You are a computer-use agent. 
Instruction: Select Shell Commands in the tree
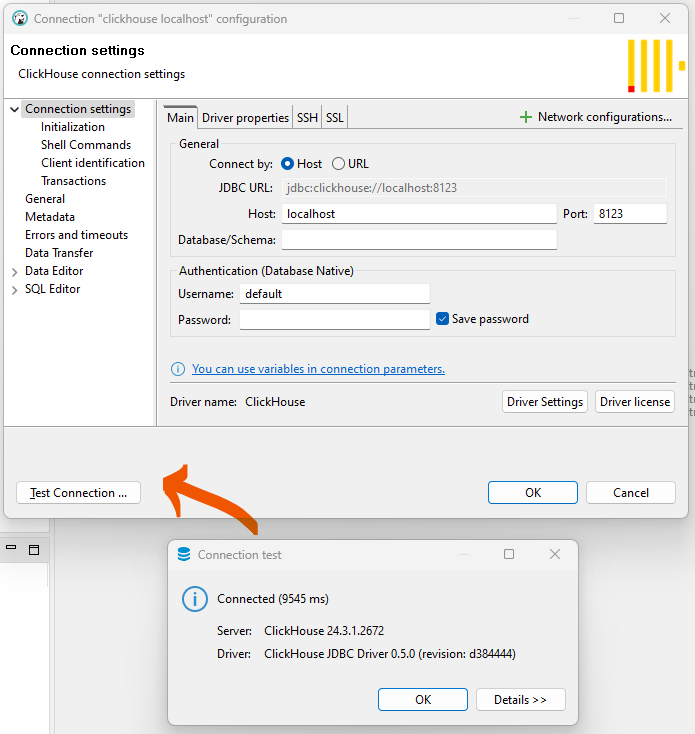tap(86, 145)
